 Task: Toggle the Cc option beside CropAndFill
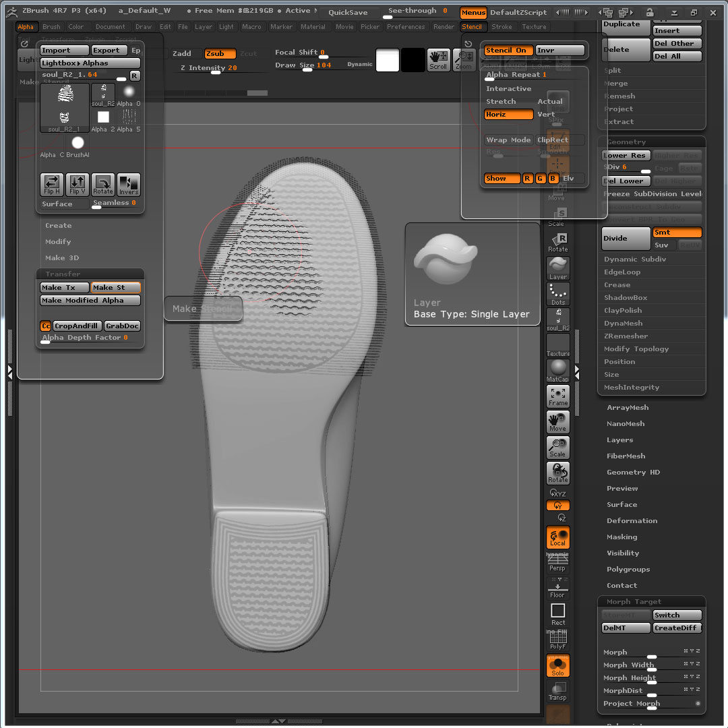coord(46,326)
